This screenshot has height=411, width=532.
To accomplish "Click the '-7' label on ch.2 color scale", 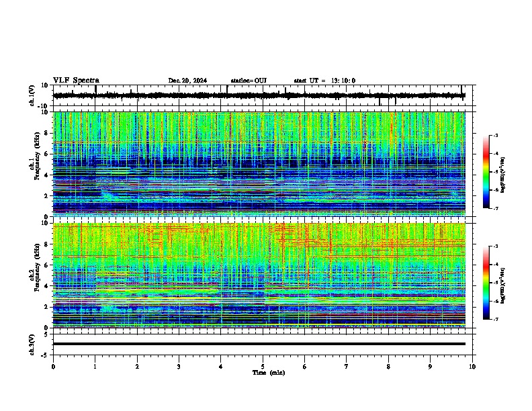I will 495,319.
